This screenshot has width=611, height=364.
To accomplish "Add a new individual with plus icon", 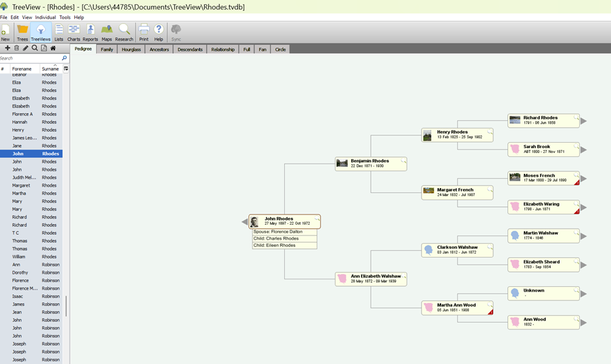I will click(7, 48).
